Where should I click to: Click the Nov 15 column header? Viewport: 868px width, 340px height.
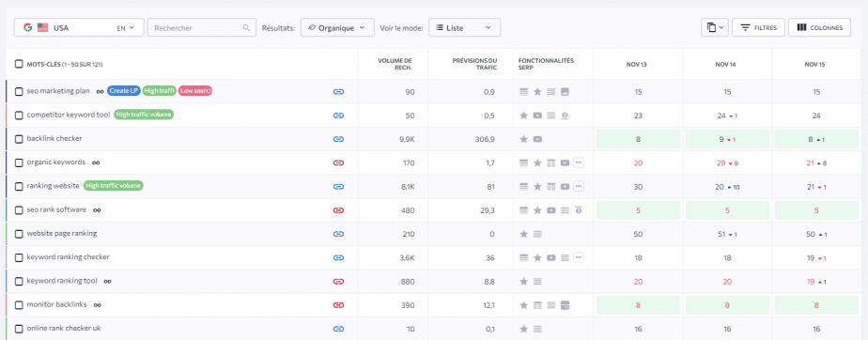(814, 64)
